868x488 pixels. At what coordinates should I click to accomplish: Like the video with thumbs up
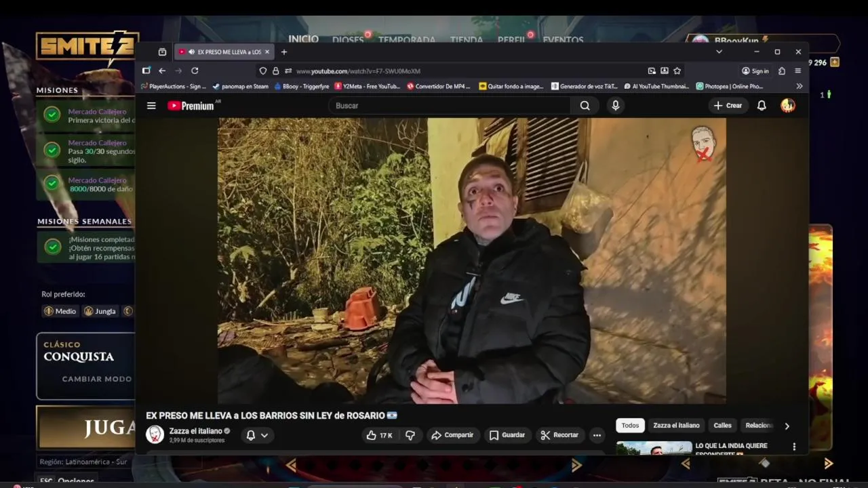coord(379,435)
